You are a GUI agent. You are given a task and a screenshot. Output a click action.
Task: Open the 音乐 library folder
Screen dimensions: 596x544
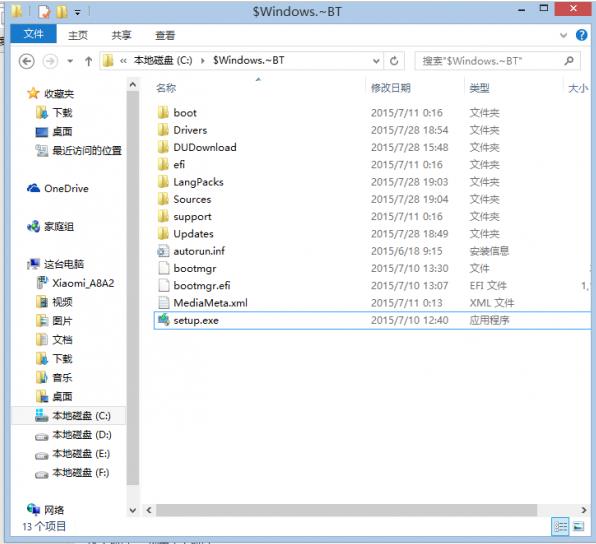(x=62, y=377)
